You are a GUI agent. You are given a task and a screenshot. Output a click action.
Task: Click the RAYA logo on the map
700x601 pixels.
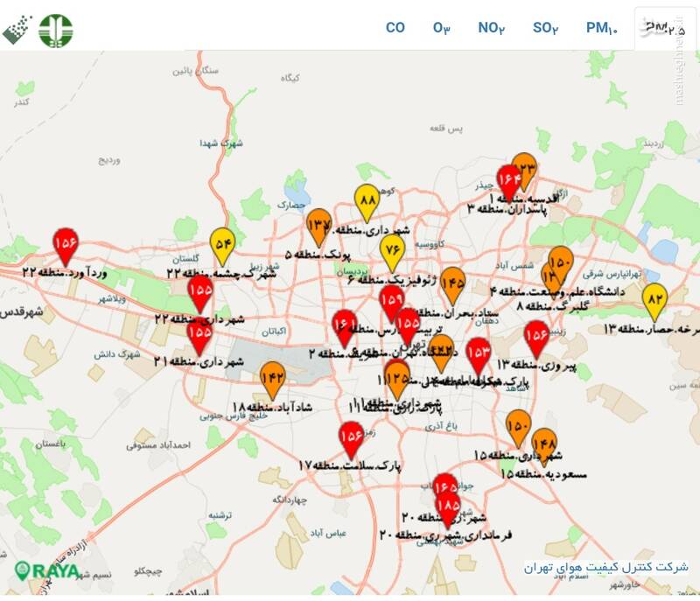tap(48, 571)
